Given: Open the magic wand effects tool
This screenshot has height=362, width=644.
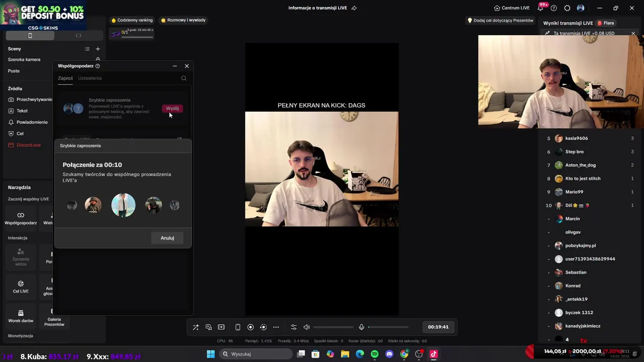Looking at the screenshot, I should coord(196,327).
